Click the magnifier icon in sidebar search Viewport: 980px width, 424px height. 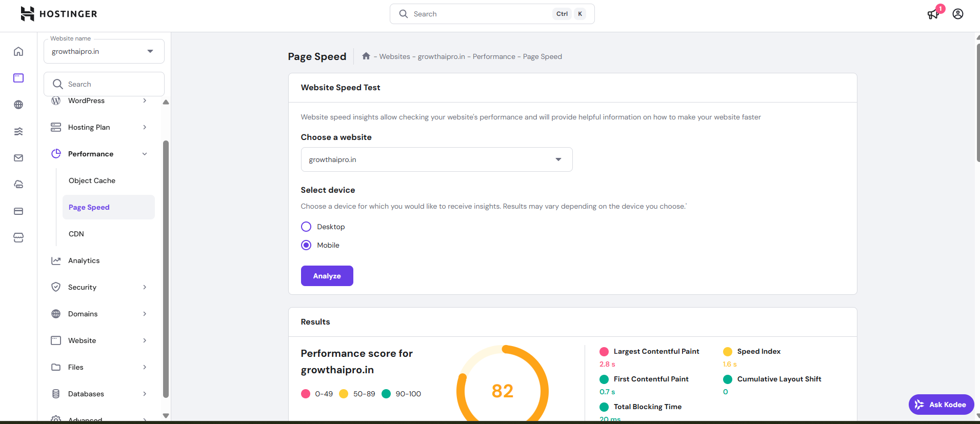pos(58,84)
